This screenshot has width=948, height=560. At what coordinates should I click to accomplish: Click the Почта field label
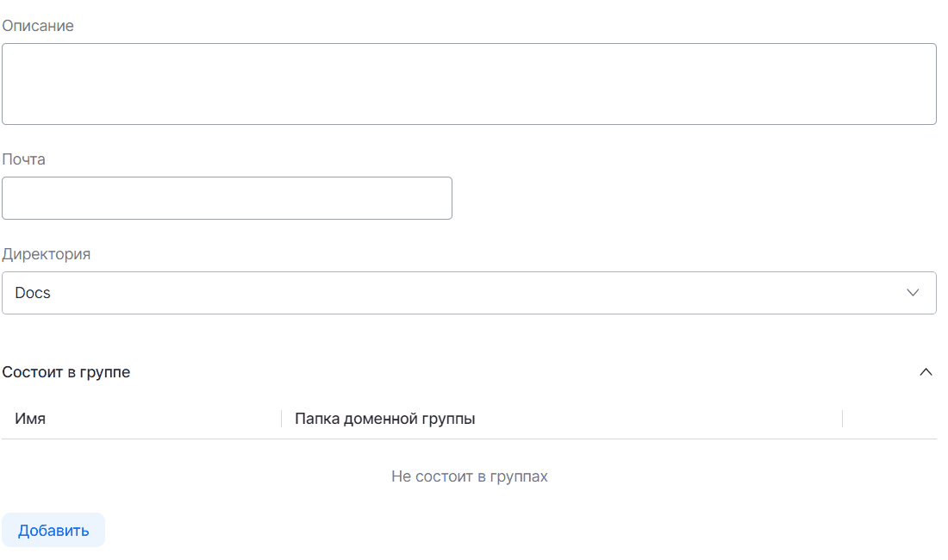(24, 159)
